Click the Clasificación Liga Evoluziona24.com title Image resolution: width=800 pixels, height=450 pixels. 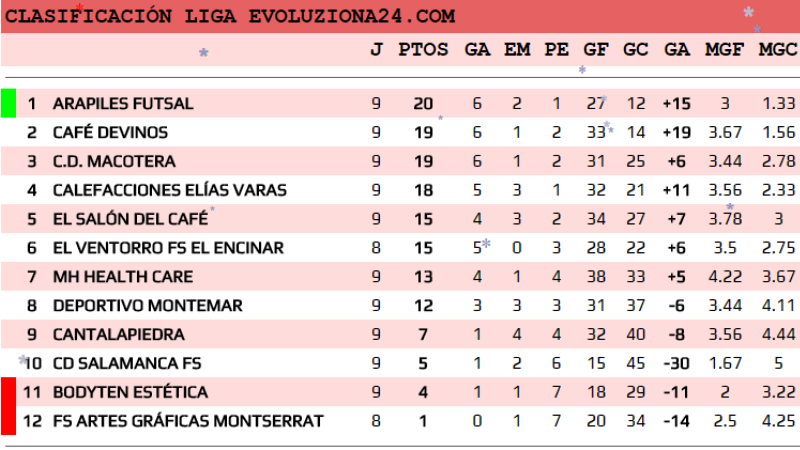[x=236, y=17]
